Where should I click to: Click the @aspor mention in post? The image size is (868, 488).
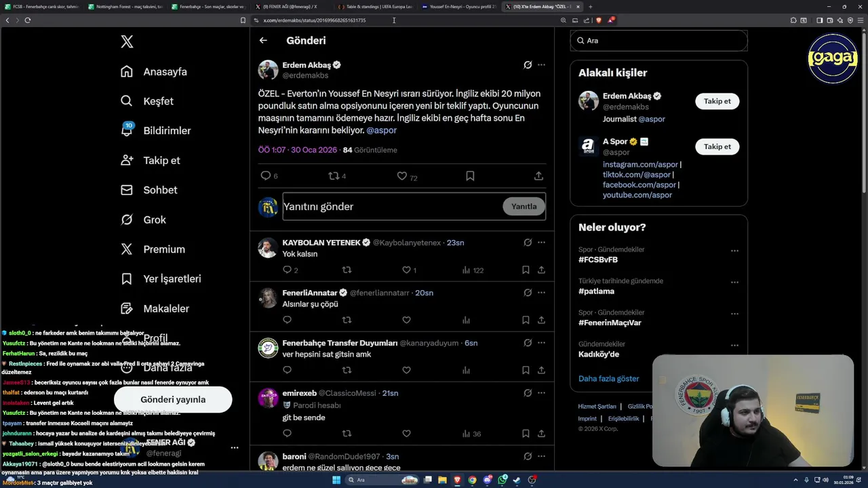tap(381, 130)
